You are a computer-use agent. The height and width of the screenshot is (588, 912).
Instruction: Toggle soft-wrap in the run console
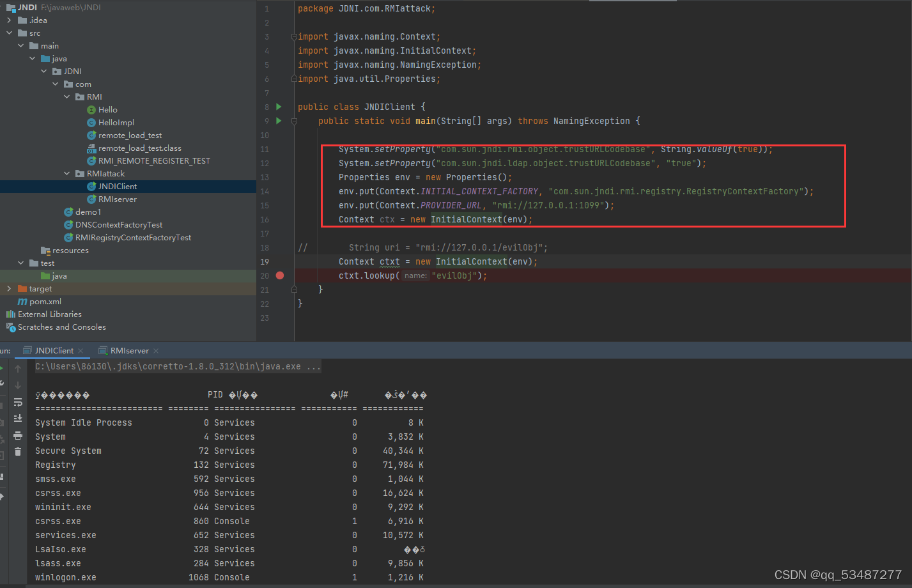[18, 402]
